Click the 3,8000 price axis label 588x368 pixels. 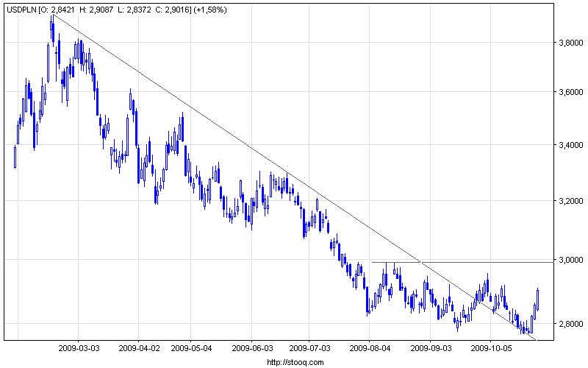pyautogui.click(x=571, y=43)
